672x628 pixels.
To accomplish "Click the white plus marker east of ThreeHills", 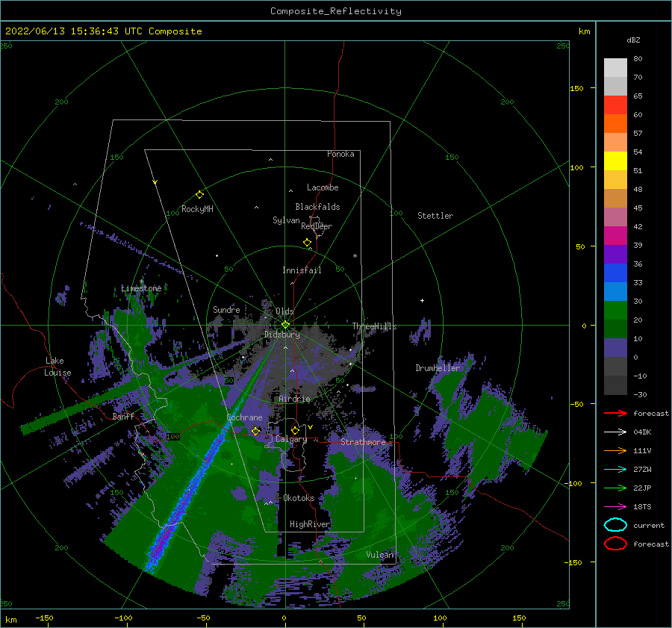I will [422, 300].
